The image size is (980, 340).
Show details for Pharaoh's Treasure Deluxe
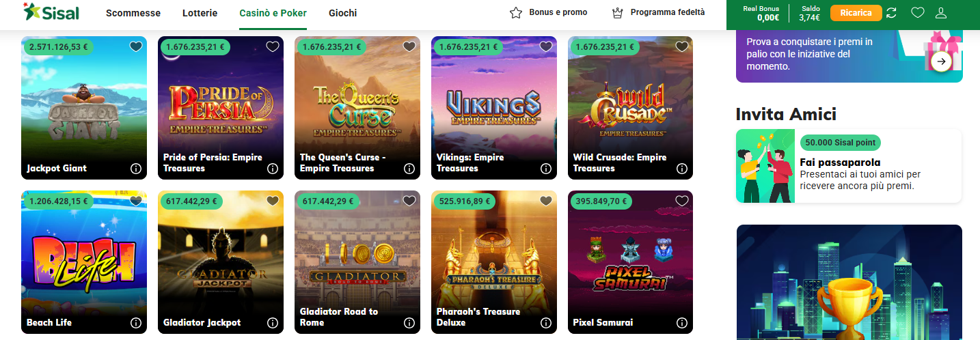(x=545, y=322)
